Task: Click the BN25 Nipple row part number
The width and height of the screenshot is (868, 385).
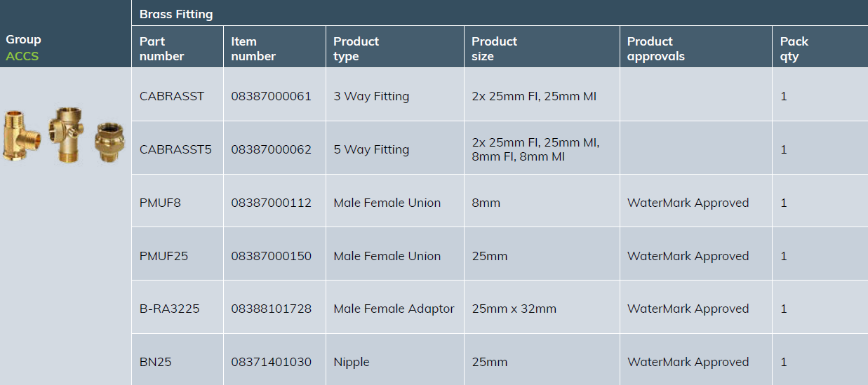Action: [155, 362]
